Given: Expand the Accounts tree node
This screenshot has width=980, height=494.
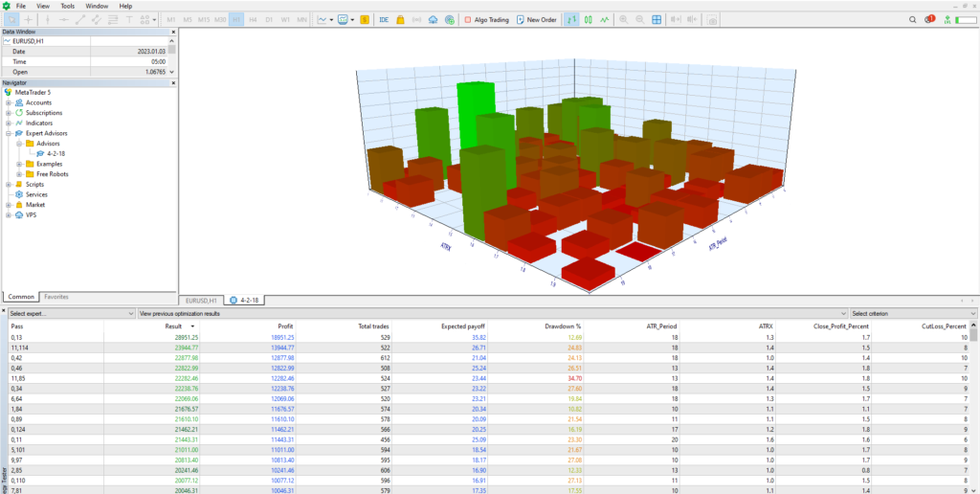Looking at the screenshot, I should [9, 102].
